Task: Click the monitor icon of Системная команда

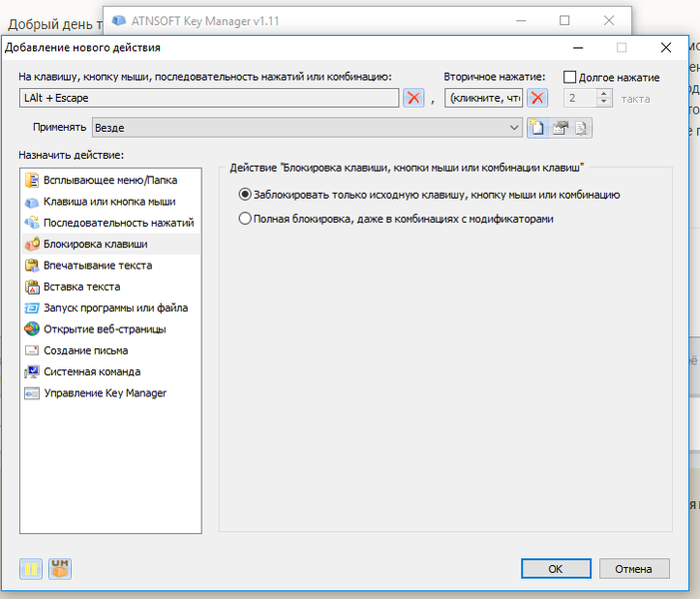Action: tap(32, 371)
